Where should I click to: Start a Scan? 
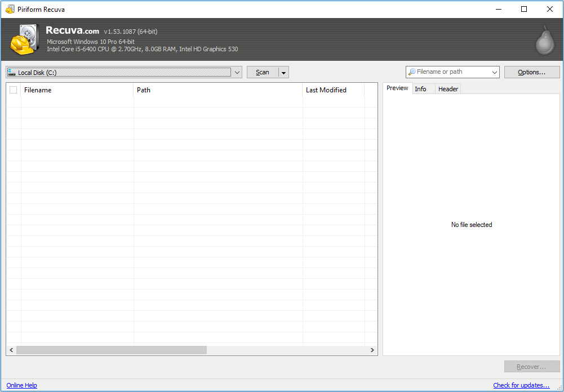point(263,72)
